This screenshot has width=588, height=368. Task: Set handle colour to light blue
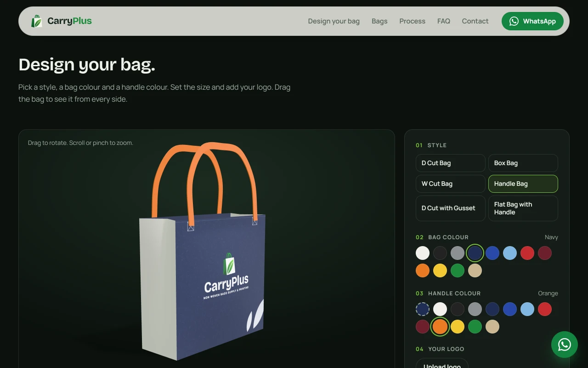(527, 309)
